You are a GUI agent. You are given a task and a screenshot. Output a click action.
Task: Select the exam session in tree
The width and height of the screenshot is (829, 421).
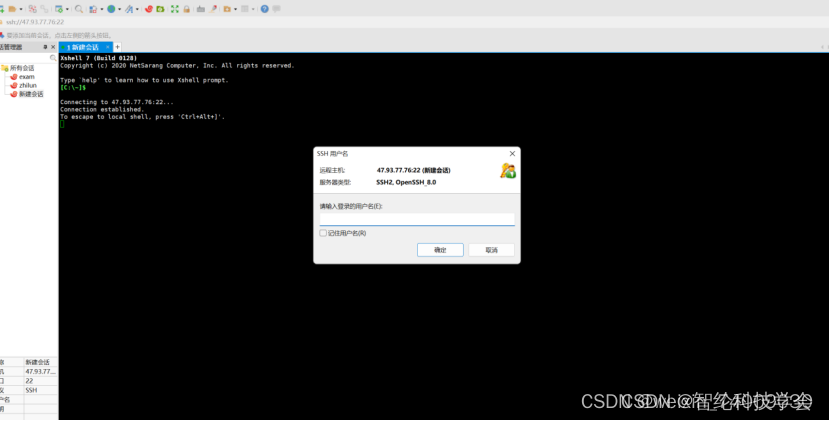(x=26, y=77)
